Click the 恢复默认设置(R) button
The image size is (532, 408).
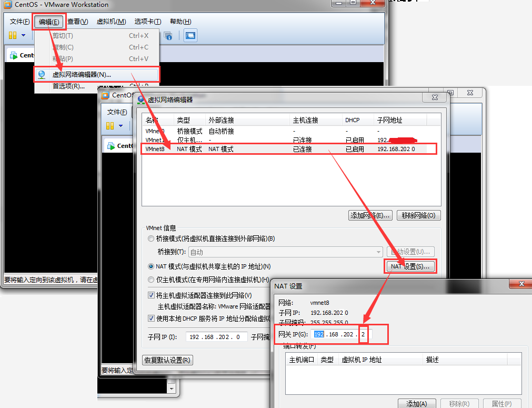pyautogui.click(x=168, y=360)
